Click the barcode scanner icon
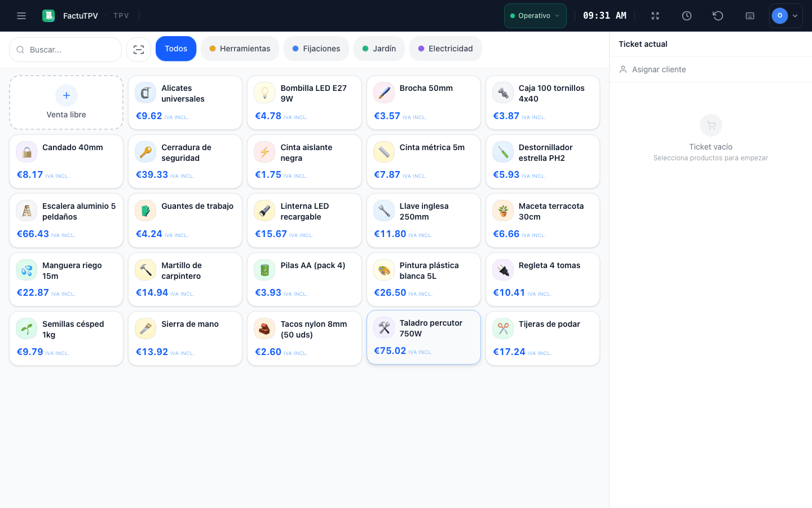The width and height of the screenshot is (812, 508). click(x=139, y=50)
